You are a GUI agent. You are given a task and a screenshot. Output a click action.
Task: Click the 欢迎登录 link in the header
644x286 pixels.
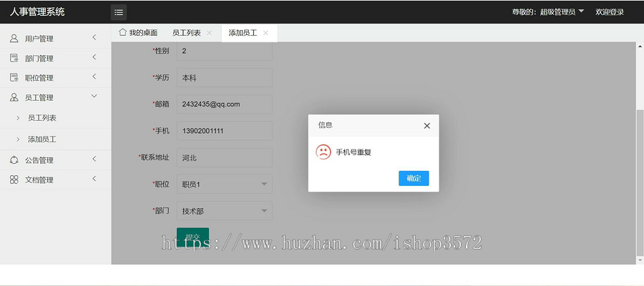[610, 12]
